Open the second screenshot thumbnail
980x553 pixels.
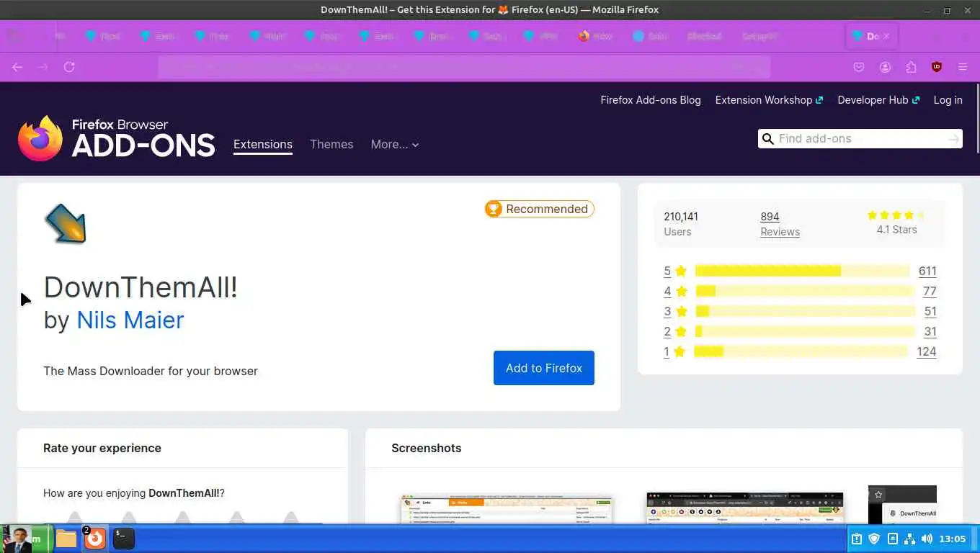(x=745, y=508)
